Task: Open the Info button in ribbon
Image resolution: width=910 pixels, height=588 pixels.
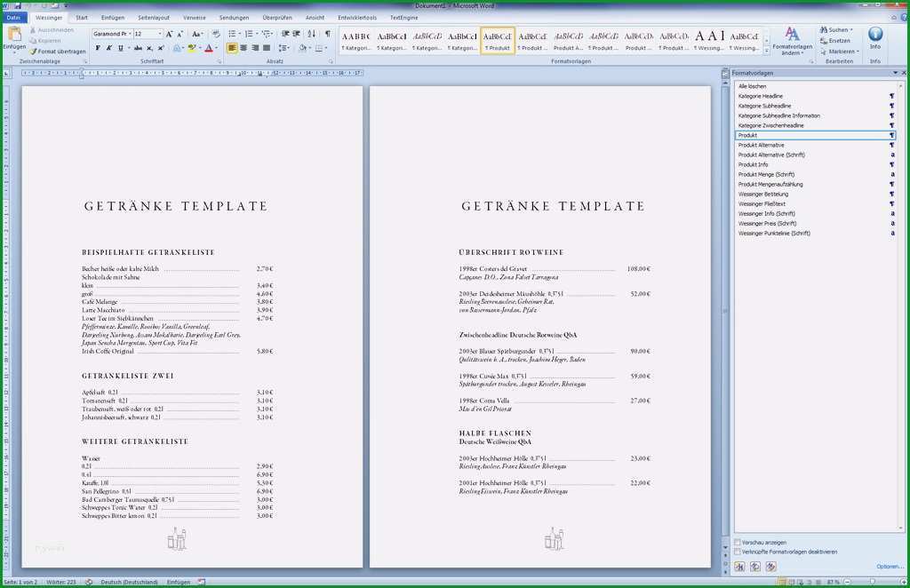Action: coord(875,38)
